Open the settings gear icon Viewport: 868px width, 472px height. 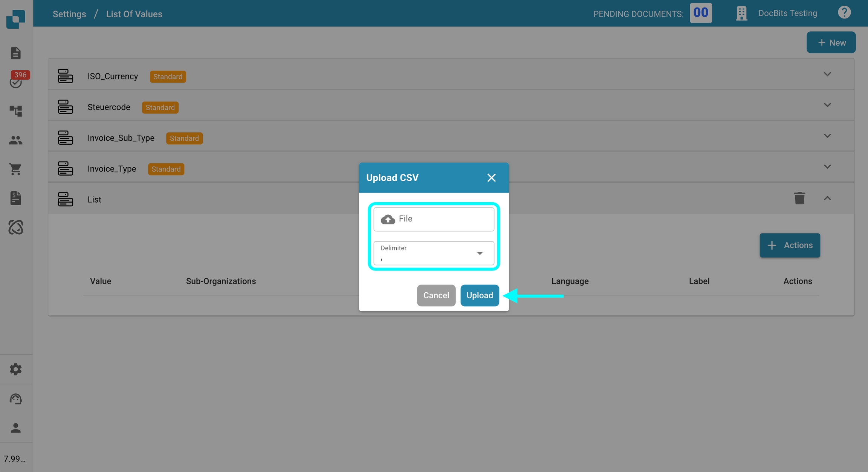(15, 369)
